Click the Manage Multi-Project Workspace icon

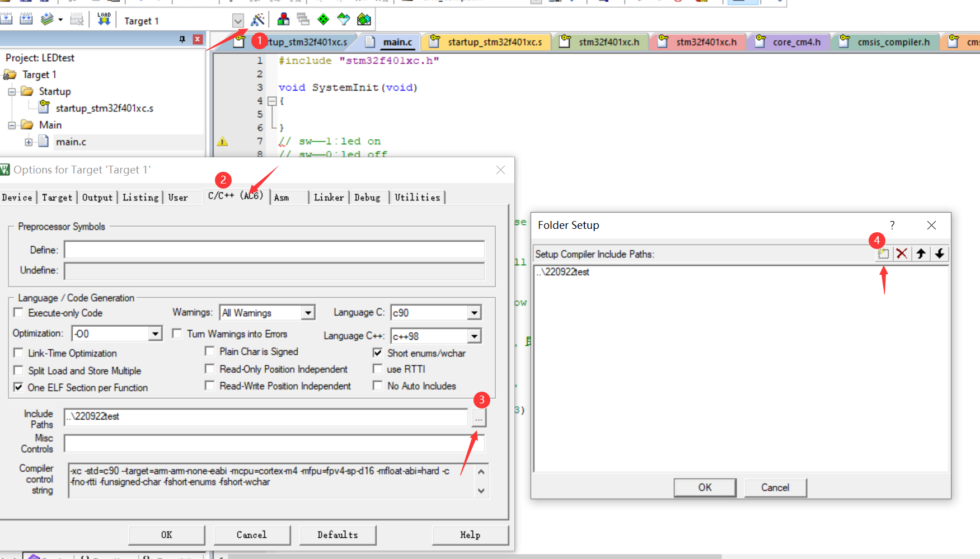pos(303,20)
